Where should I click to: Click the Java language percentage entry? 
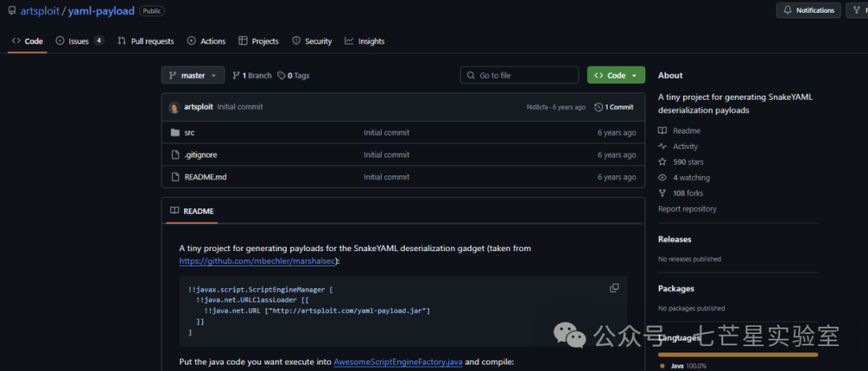tap(685, 366)
